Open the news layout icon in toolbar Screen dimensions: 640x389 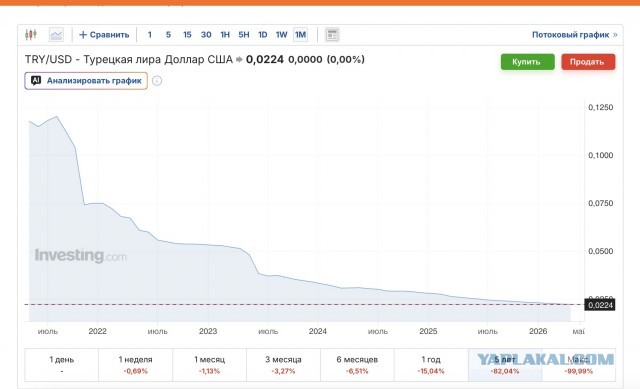[332, 35]
